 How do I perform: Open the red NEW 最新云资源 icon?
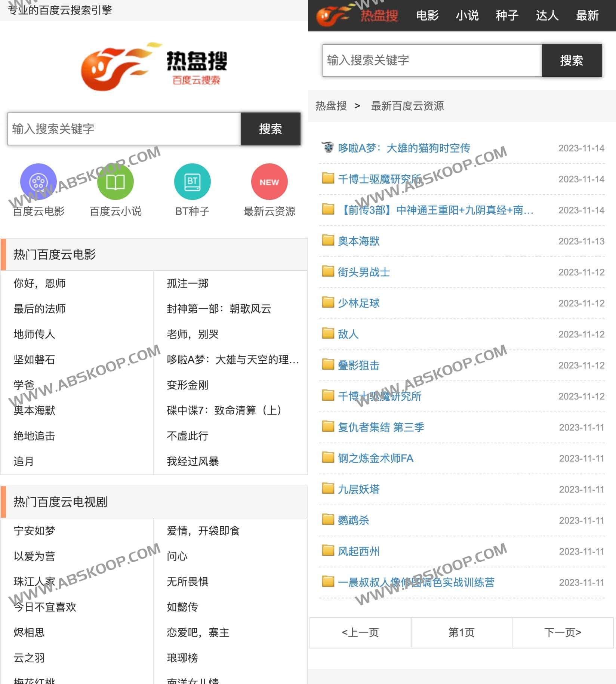point(269,182)
